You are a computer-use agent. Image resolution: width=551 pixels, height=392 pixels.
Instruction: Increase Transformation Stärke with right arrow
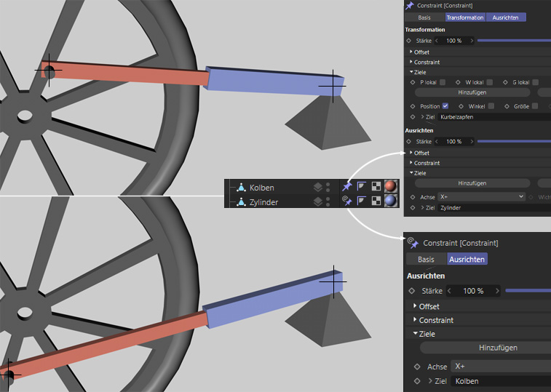coord(472,41)
